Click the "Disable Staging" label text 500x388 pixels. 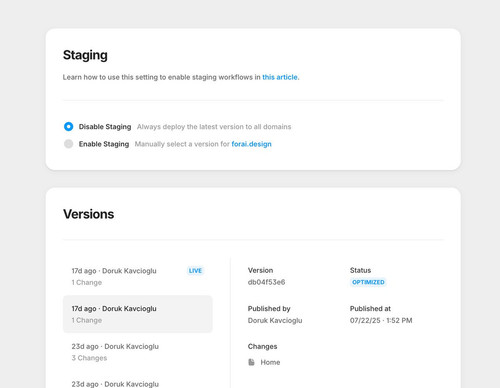105,127
